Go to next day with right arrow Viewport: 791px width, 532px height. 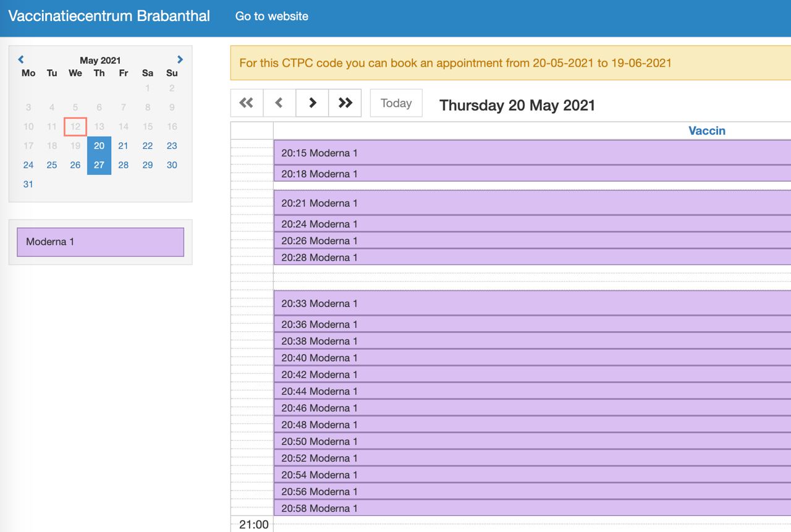click(312, 103)
